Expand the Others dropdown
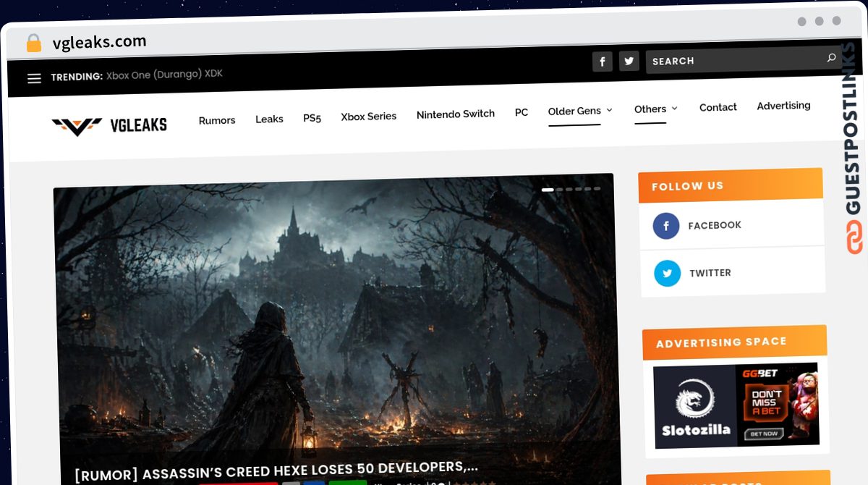The height and width of the screenshot is (485, 868). point(656,109)
